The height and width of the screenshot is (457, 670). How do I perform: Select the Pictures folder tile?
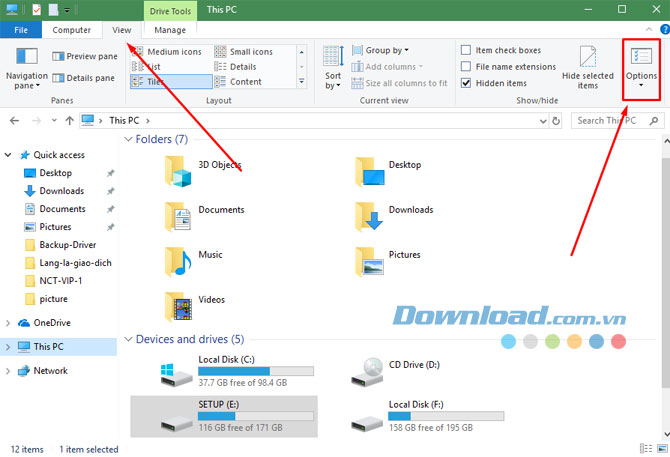point(388,261)
